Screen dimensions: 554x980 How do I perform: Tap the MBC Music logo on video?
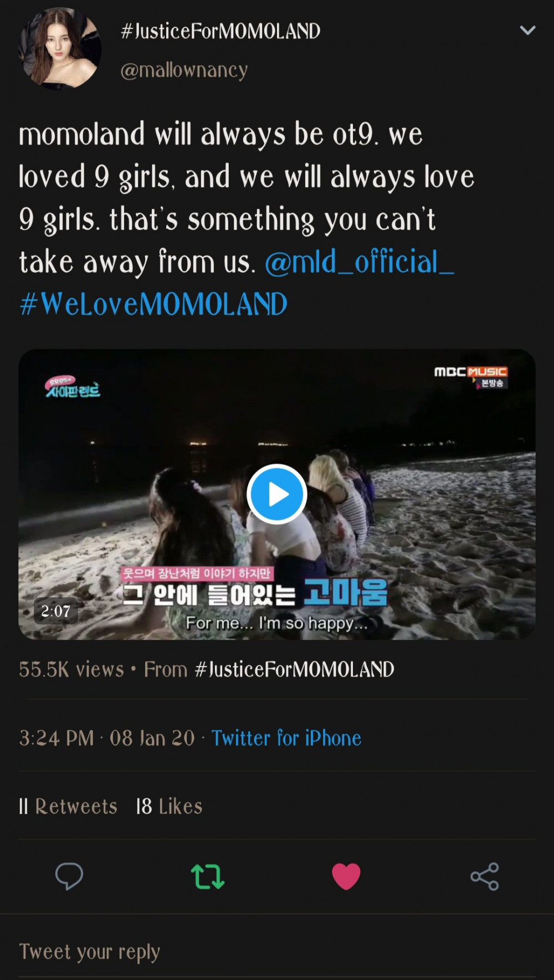click(470, 376)
